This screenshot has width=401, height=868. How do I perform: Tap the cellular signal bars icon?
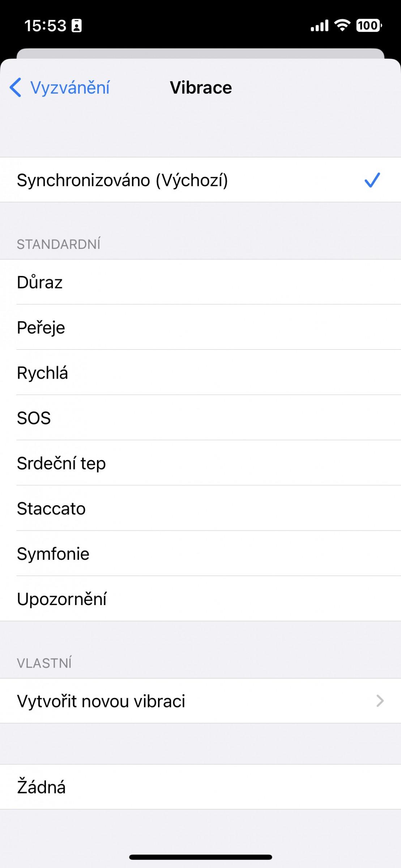pyautogui.click(x=320, y=26)
